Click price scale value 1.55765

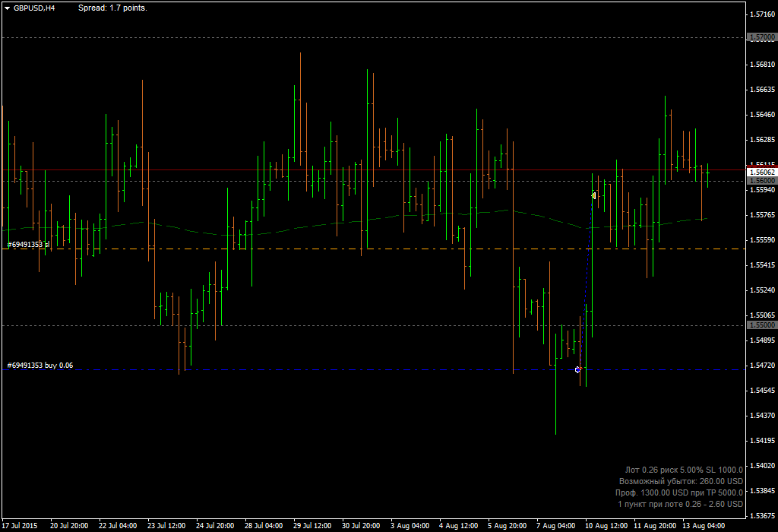tap(762, 215)
